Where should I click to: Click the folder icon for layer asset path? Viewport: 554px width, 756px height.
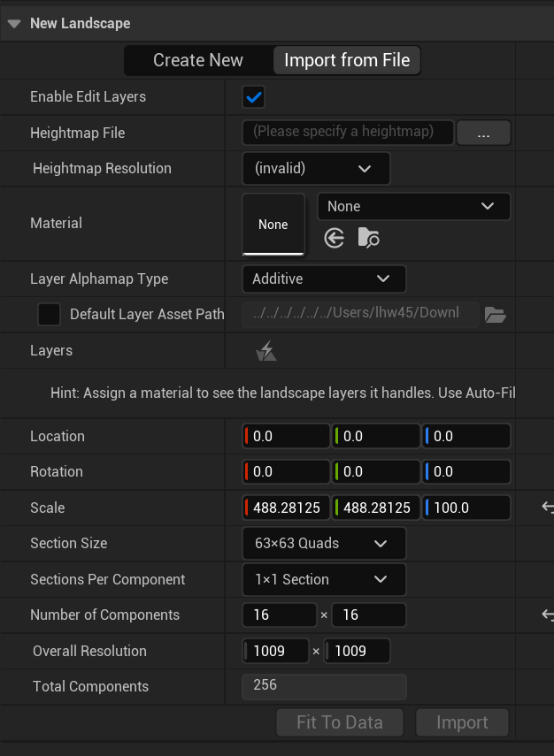495,315
